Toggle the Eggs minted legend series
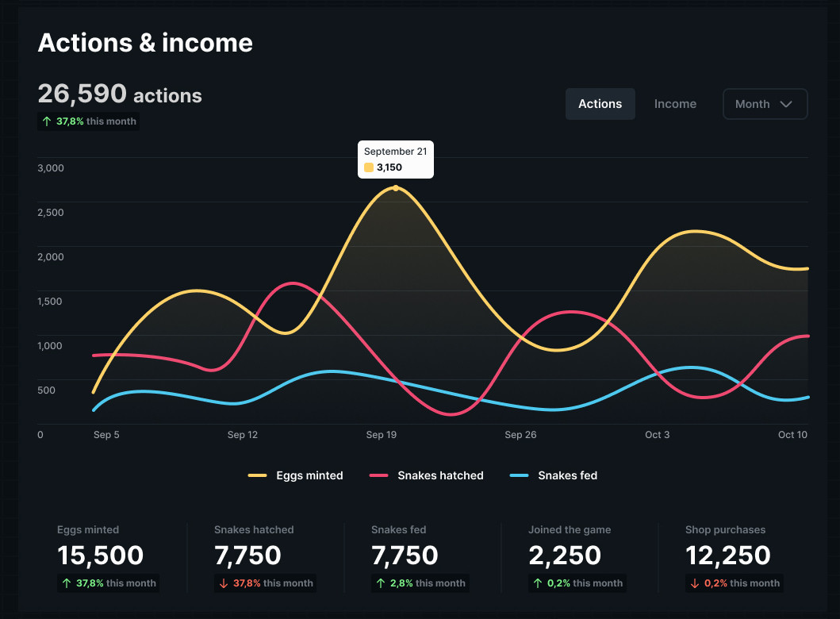The height and width of the screenshot is (619, 840). 296,475
